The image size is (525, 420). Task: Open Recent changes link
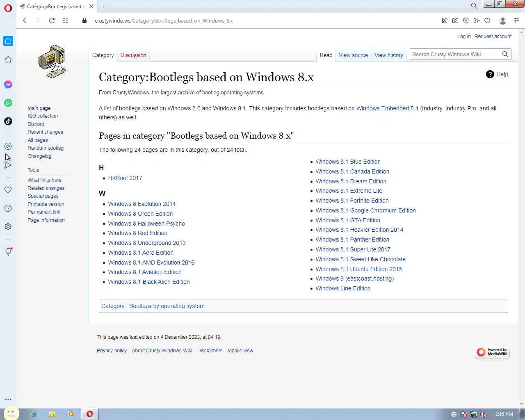[45, 132]
